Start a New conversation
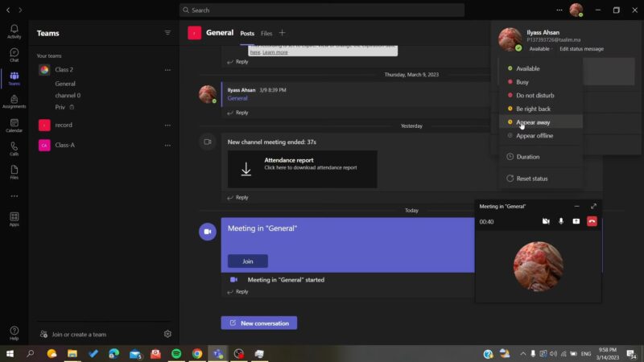 258,323
